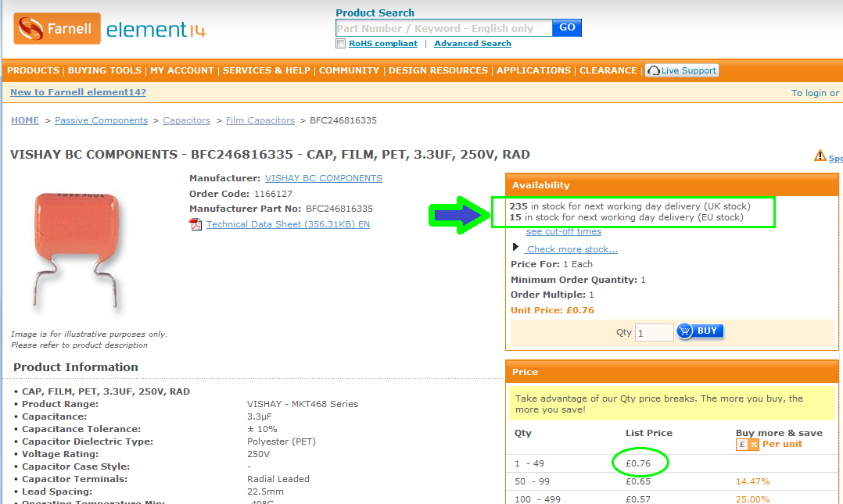Image resolution: width=843 pixels, height=504 pixels.
Task: Click the To login or text
Action: tap(815, 93)
